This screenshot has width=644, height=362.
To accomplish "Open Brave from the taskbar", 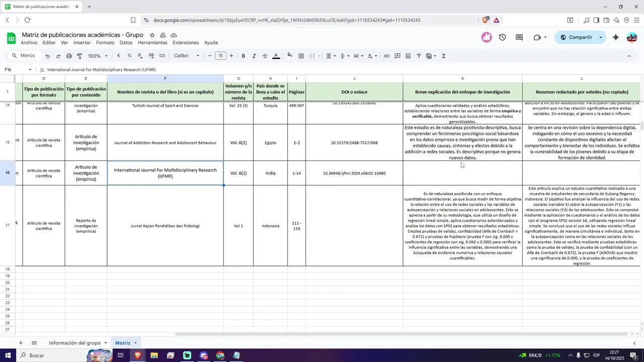I will [x=137, y=355].
